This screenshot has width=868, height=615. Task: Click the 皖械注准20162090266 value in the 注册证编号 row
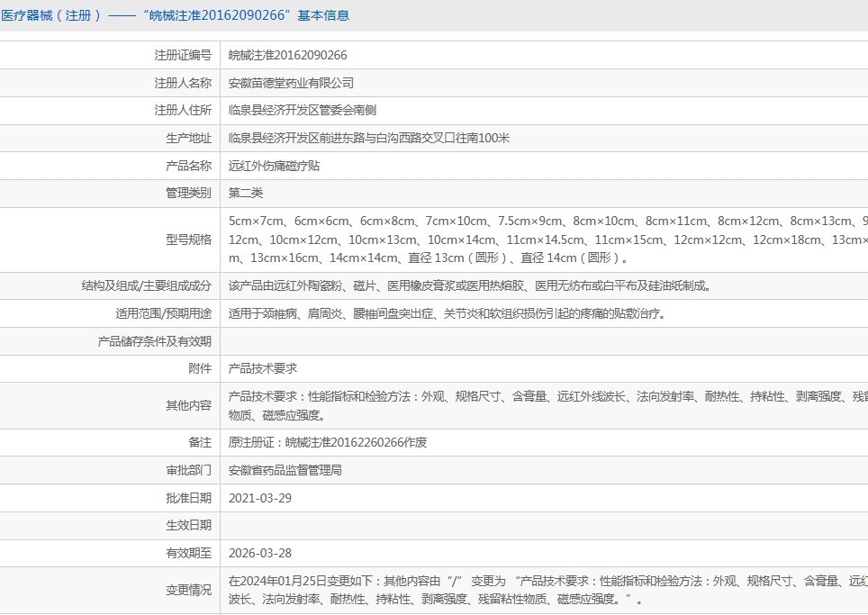288,55
